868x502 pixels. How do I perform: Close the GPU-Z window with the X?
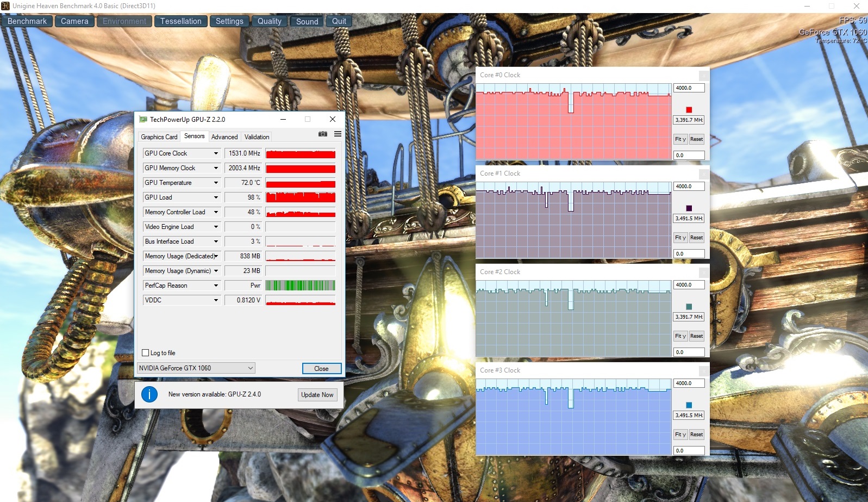(333, 119)
